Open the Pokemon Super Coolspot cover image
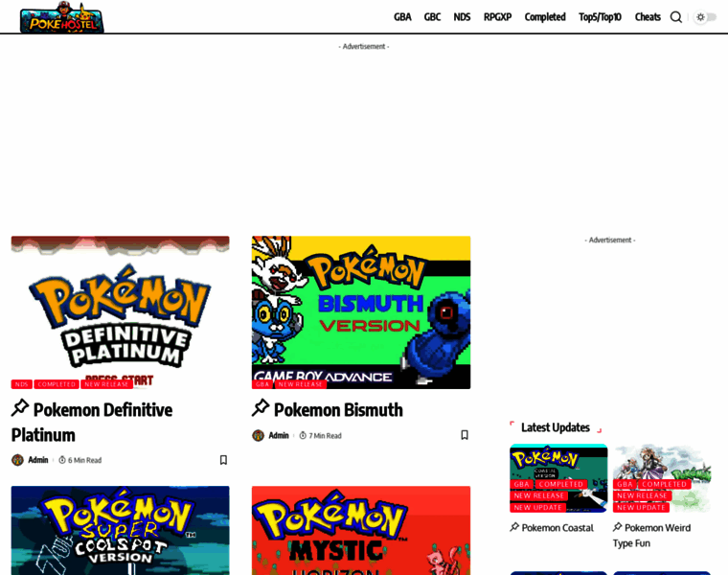Image resolution: width=728 pixels, height=575 pixels. coord(121,530)
